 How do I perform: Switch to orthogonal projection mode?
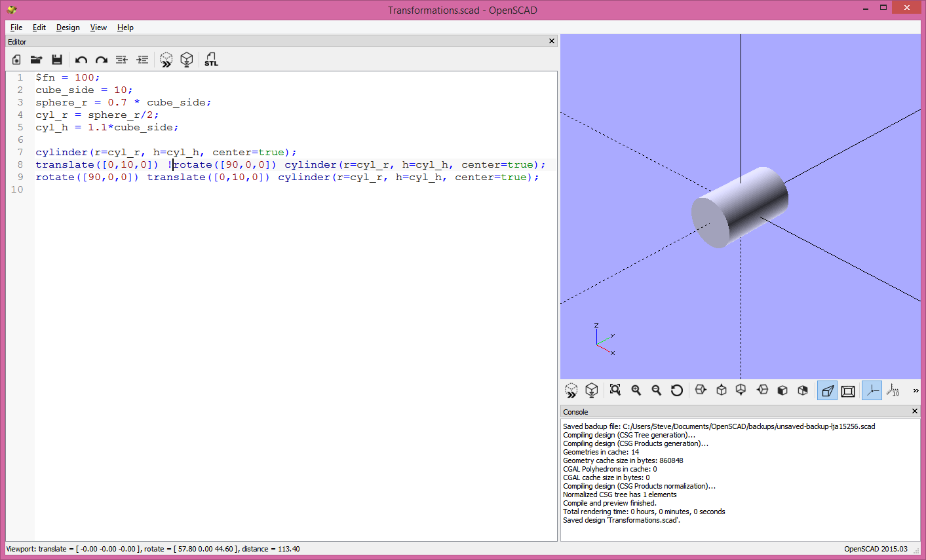[848, 390]
